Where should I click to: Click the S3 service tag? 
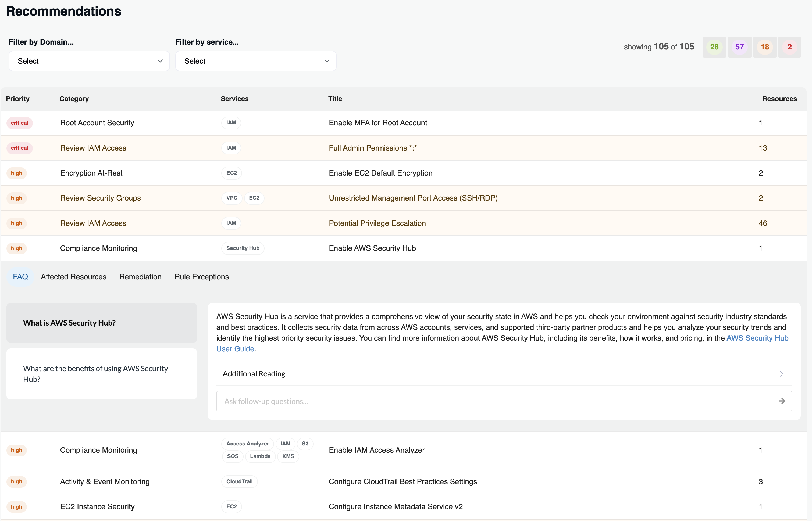click(x=305, y=444)
